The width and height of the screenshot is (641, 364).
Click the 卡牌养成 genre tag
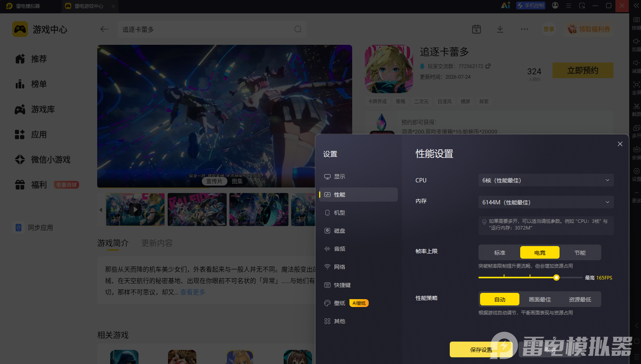(377, 101)
